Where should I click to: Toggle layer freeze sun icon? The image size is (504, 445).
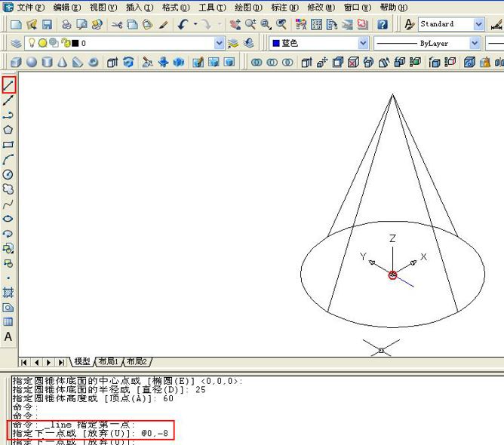pos(42,43)
